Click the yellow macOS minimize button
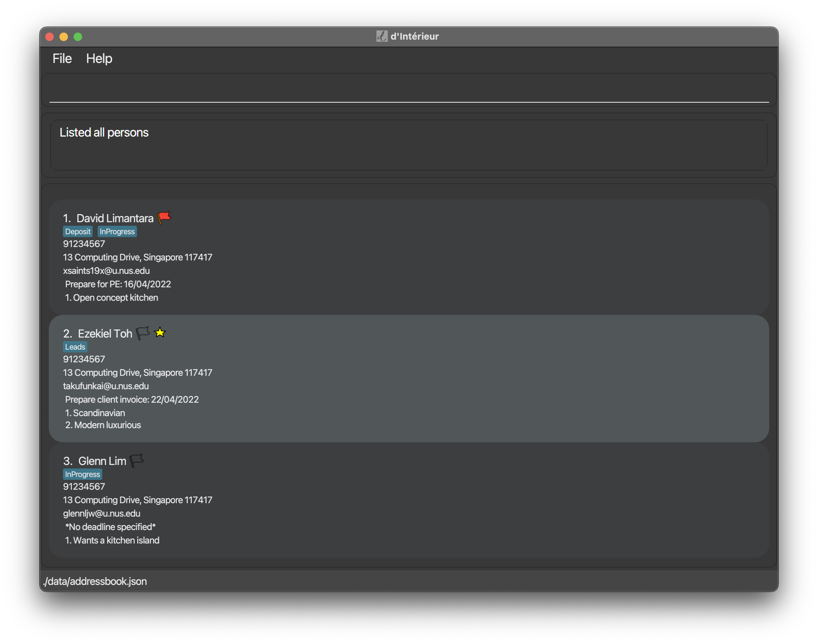Image resolution: width=818 pixels, height=644 pixels. pos(64,36)
